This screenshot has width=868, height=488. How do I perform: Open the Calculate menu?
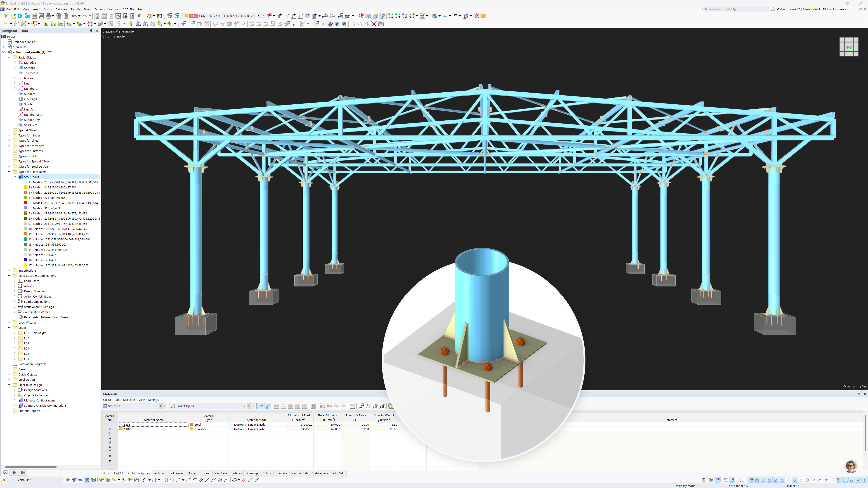coord(61,9)
